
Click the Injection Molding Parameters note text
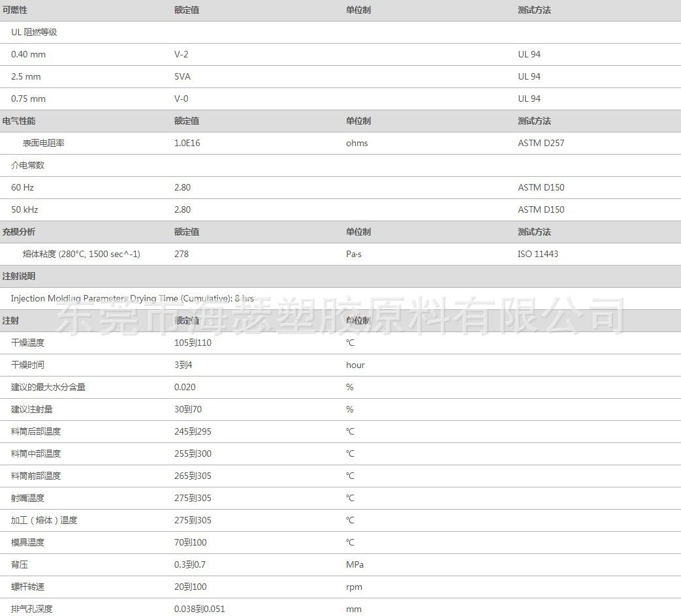(132, 299)
